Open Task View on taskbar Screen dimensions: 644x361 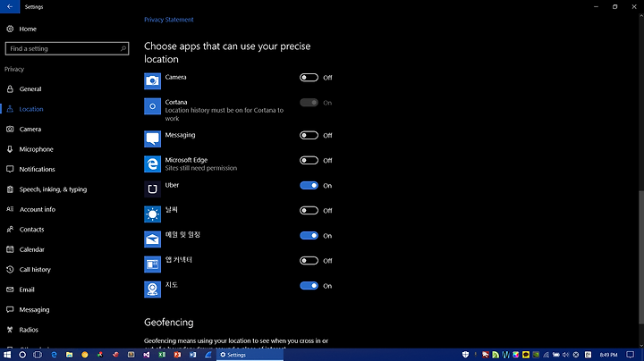[x=38, y=355]
